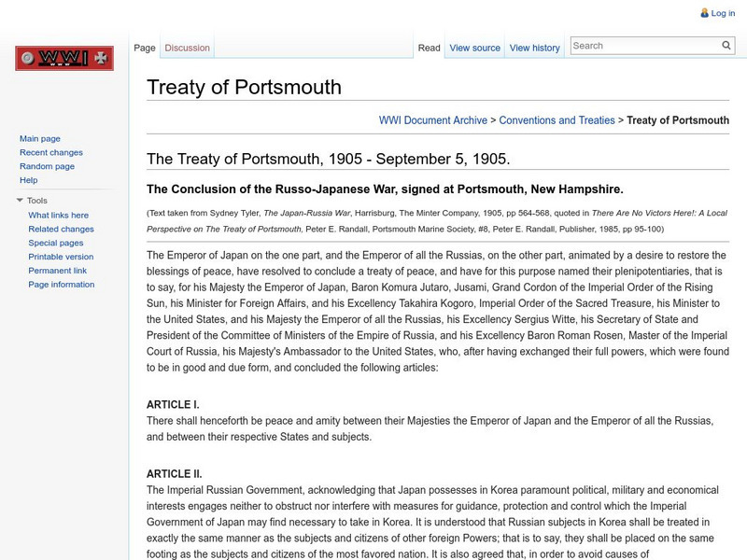Open the What links here tool
747x560 pixels.
point(60,214)
